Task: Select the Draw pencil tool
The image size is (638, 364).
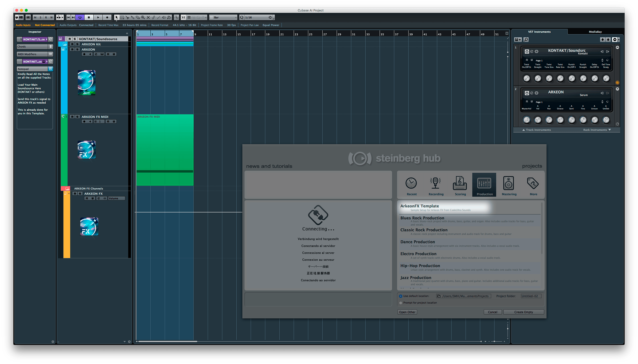Action: (x=154, y=17)
